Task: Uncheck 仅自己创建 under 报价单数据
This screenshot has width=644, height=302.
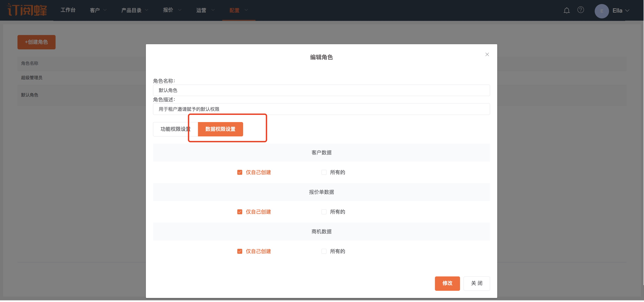Action: [240, 212]
